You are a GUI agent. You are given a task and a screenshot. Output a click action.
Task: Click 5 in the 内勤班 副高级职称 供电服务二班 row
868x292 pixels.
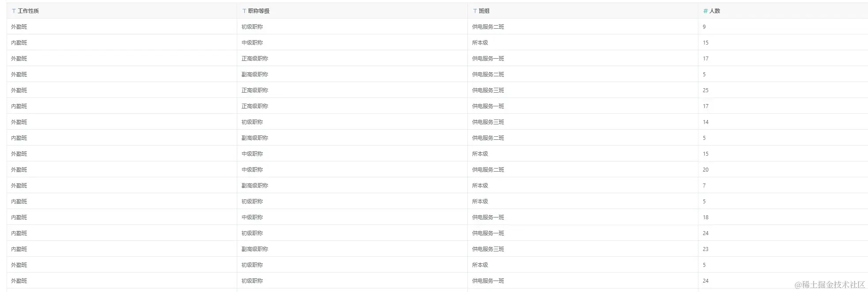704,138
